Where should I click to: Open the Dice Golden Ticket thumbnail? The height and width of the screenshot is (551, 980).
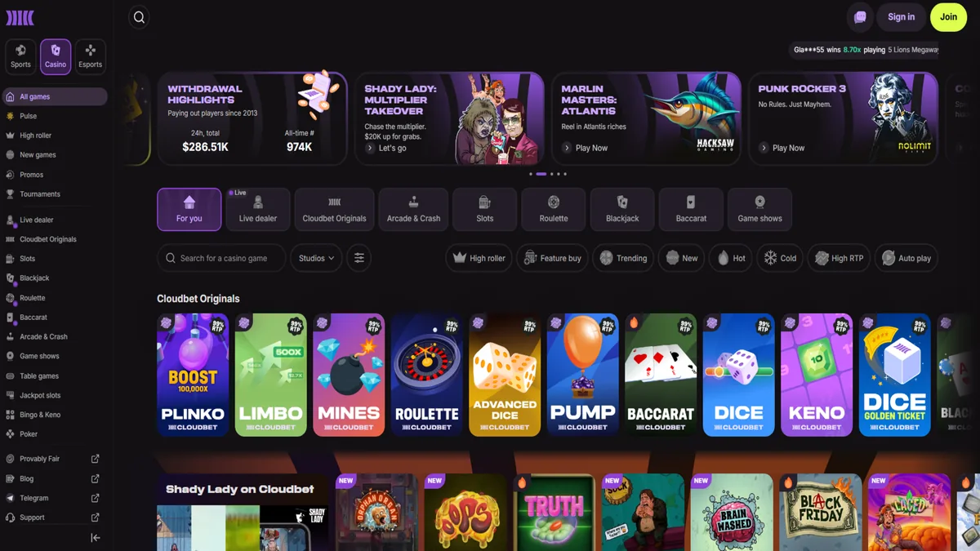pos(895,375)
